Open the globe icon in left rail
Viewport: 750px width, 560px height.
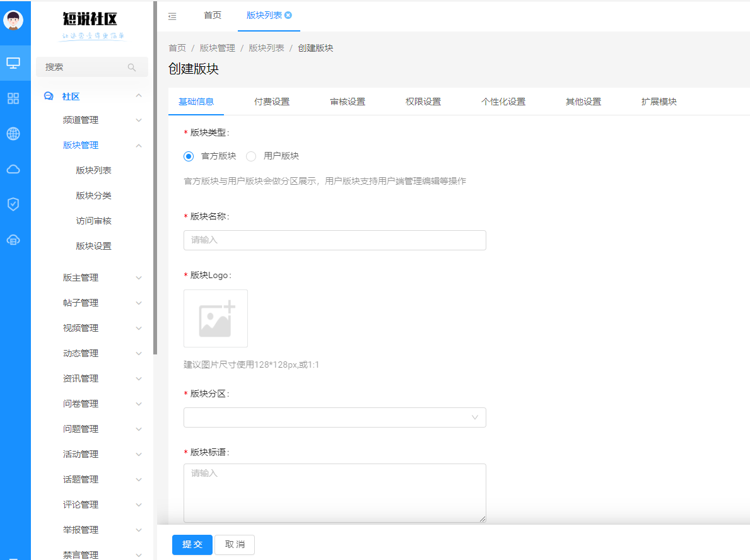(x=13, y=134)
